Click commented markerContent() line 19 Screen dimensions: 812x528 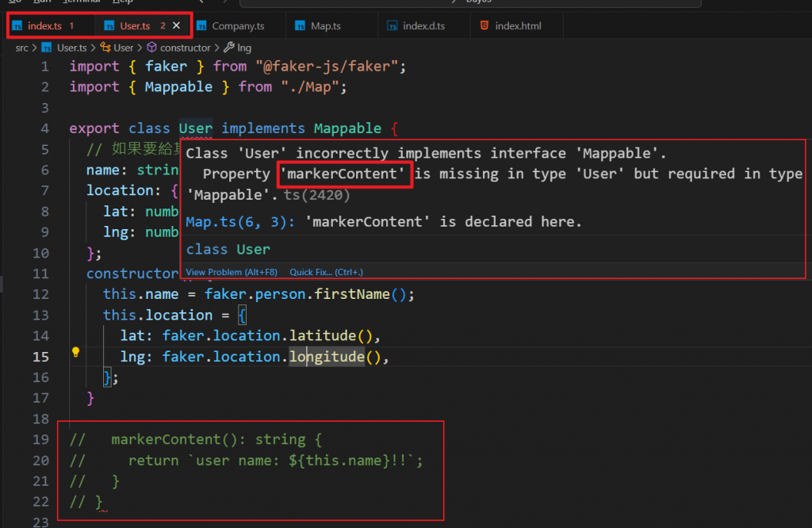196,439
